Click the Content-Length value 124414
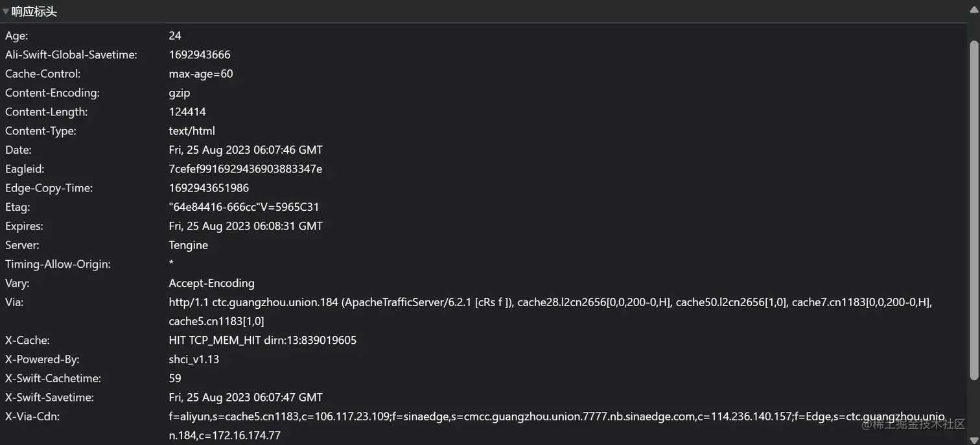 coord(187,112)
